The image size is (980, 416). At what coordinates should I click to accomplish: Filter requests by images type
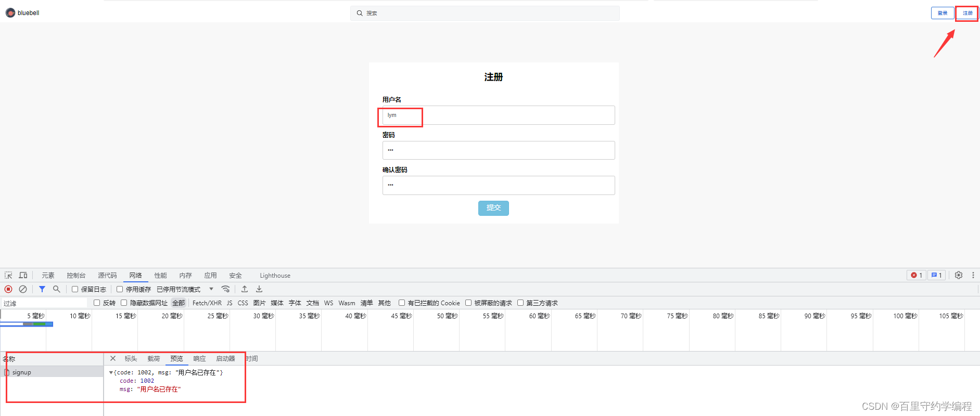tap(260, 303)
